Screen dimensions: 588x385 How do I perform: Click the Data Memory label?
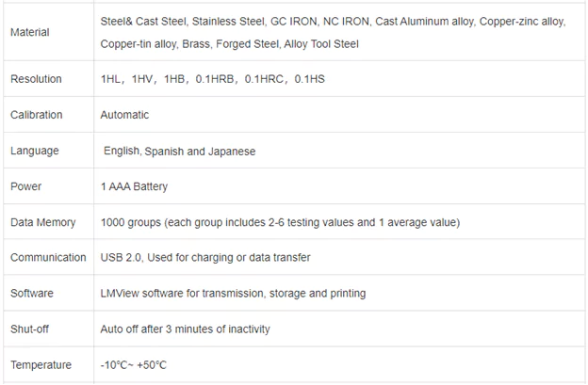[x=43, y=222]
